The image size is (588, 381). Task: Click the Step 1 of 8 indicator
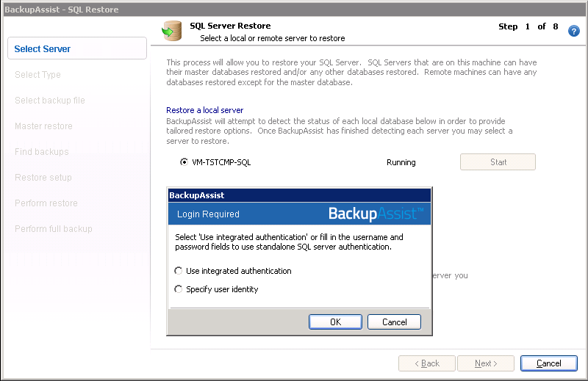click(x=528, y=26)
